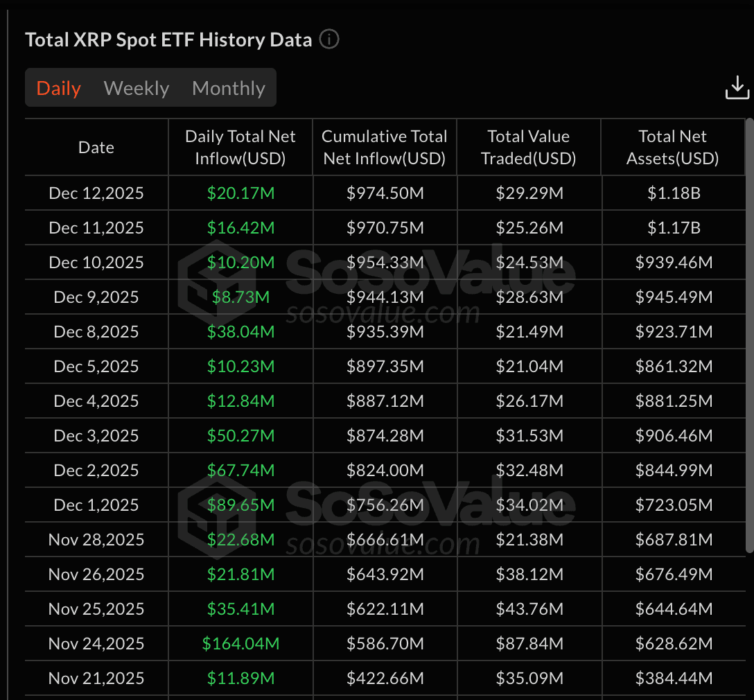This screenshot has height=700, width=754.
Task: Switch to the Monthly tab
Action: [229, 87]
